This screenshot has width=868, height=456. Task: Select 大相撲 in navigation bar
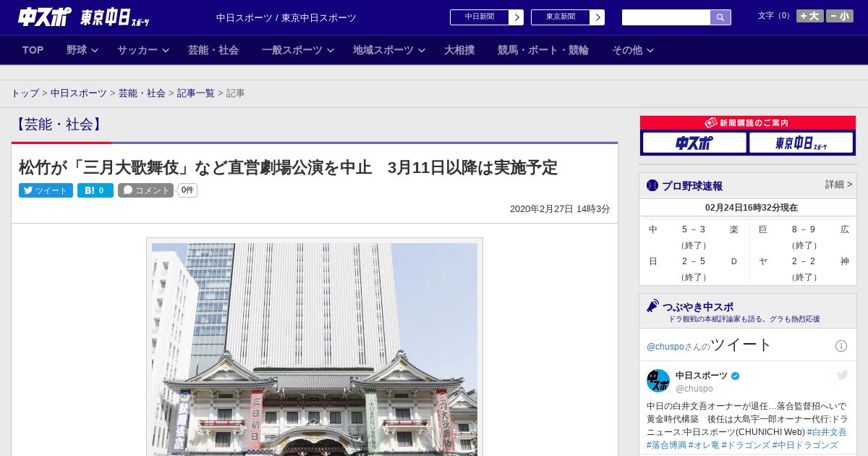(x=459, y=50)
